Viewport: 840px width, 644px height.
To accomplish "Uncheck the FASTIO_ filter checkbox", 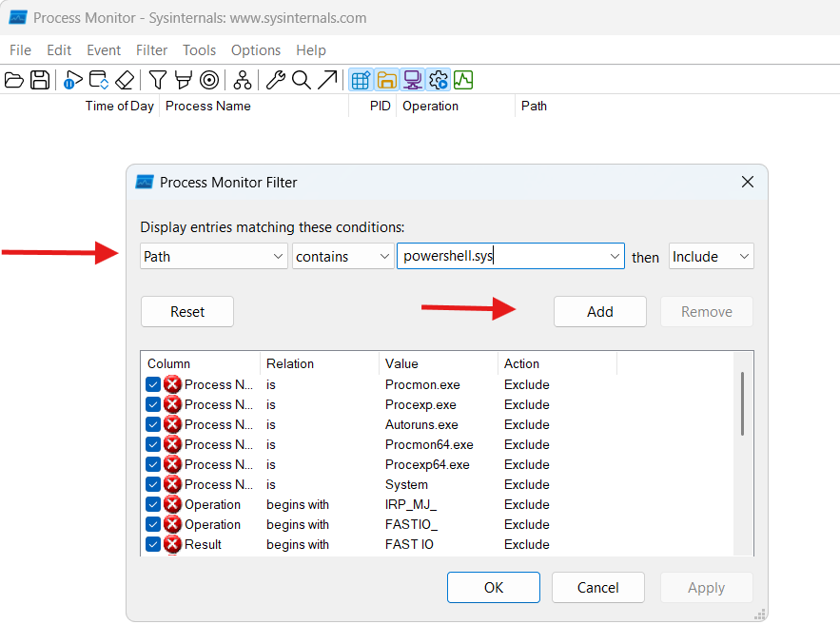I will [x=152, y=524].
